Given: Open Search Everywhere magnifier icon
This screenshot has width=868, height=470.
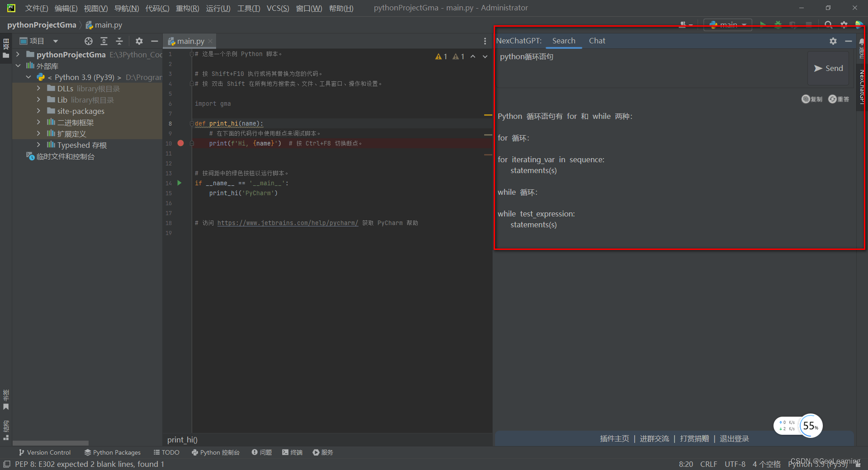Looking at the screenshot, I should 828,24.
